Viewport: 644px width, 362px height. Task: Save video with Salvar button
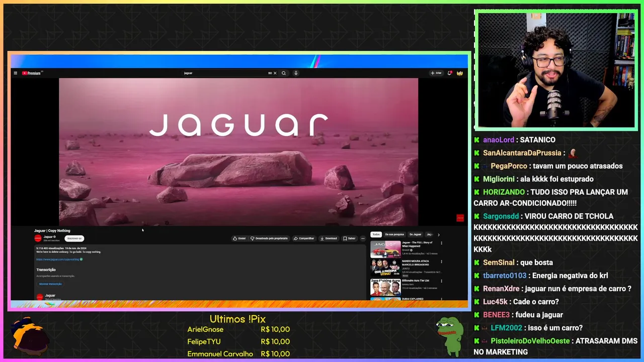(x=349, y=238)
